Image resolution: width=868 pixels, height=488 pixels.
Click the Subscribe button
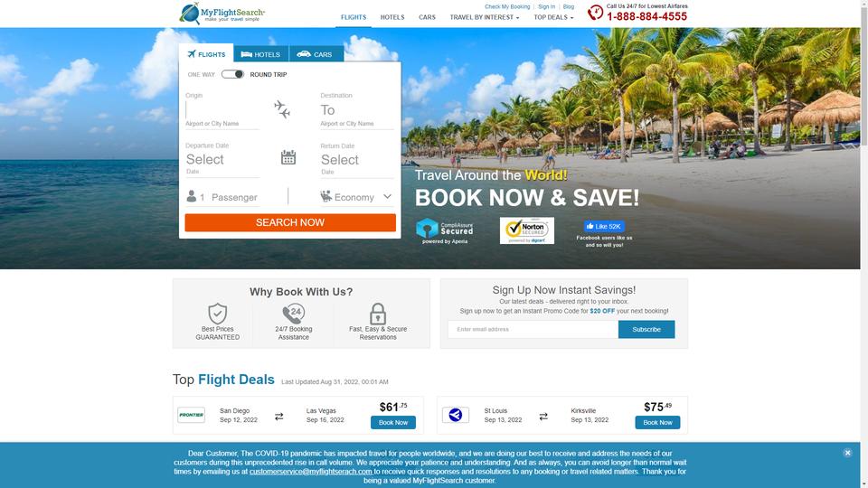[646, 329]
